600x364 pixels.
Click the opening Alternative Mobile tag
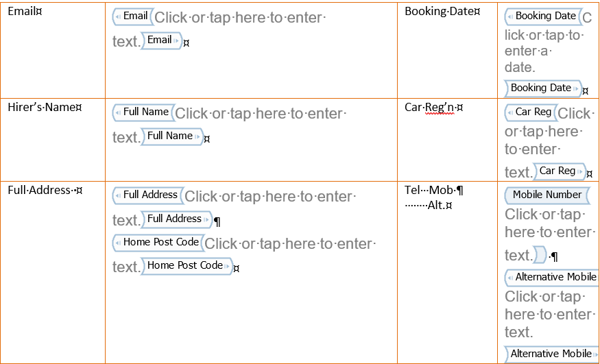click(x=552, y=278)
